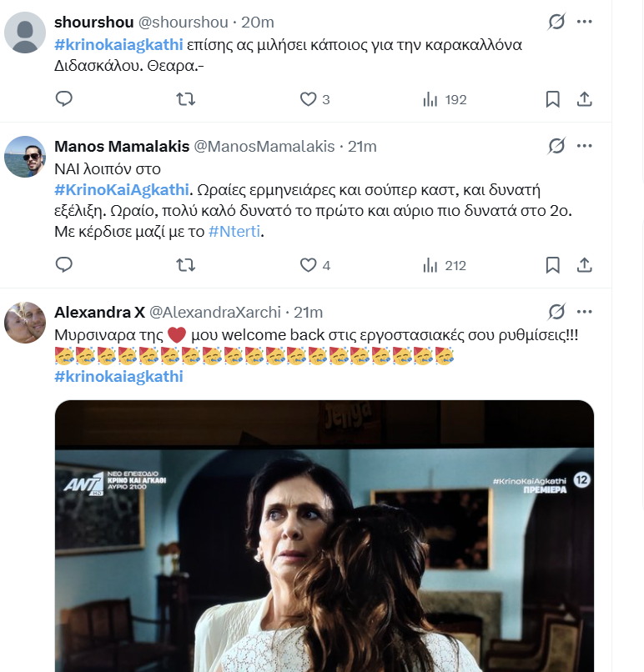Viewport: 644px width, 672px height.
Task: Bookmark shourshou's tweet
Action: [553, 99]
